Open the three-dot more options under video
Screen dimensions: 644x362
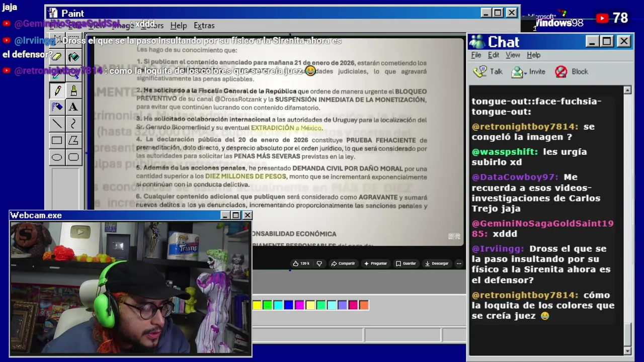pos(458,263)
